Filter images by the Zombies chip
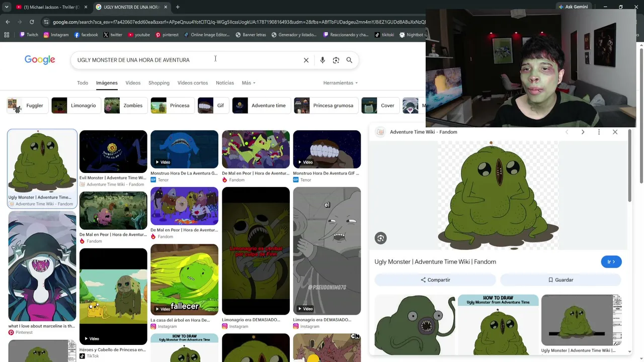The height and width of the screenshot is (362, 644). (x=125, y=106)
